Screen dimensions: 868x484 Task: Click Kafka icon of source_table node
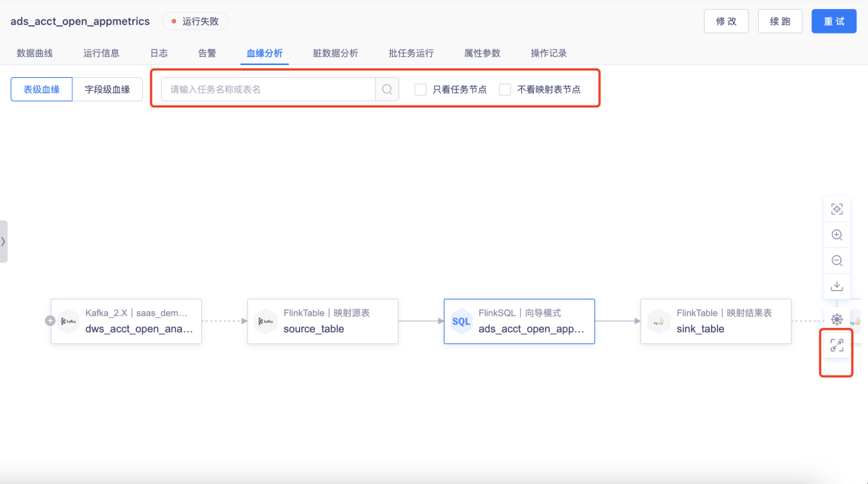click(266, 321)
